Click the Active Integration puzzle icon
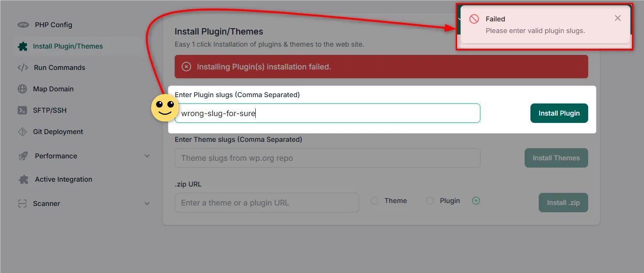The width and height of the screenshot is (644, 273). [x=23, y=179]
